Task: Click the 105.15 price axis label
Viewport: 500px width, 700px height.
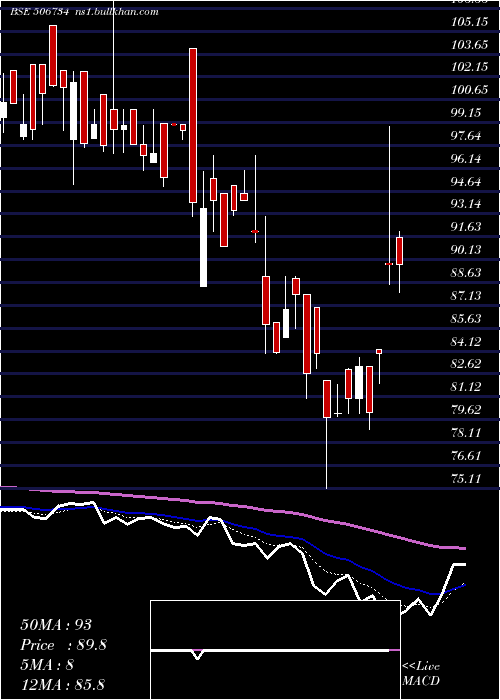Action: 470,21
